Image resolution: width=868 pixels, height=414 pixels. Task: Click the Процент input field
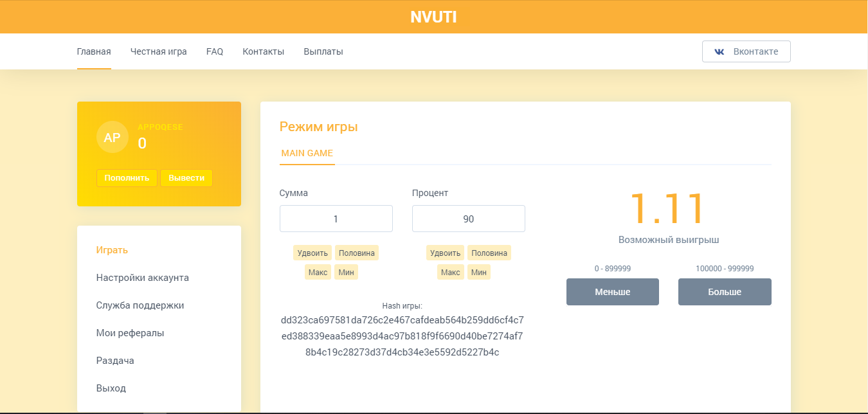tap(469, 219)
